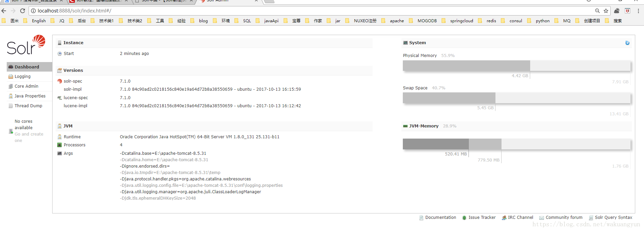This screenshot has width=644, height=231.
Task: Open the apache bookmark folder
Action: (392, 21)
